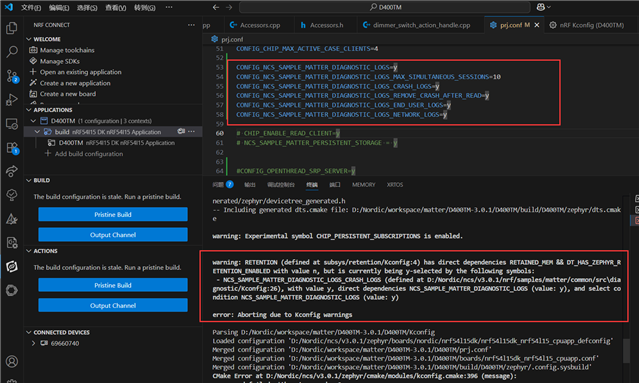This screenshot has height=383, width=639.
Task: Click Create a new board
Action: pos(68,94)
